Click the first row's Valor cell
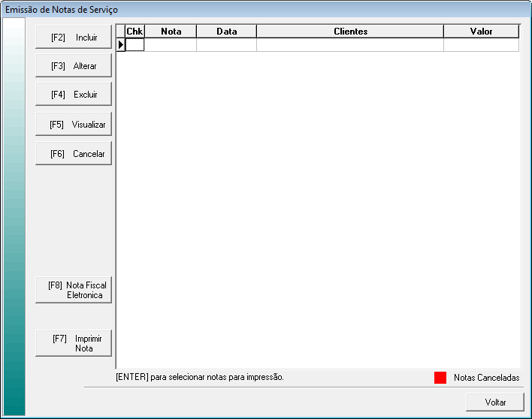The image size is (532, 419). coord(481,45)
